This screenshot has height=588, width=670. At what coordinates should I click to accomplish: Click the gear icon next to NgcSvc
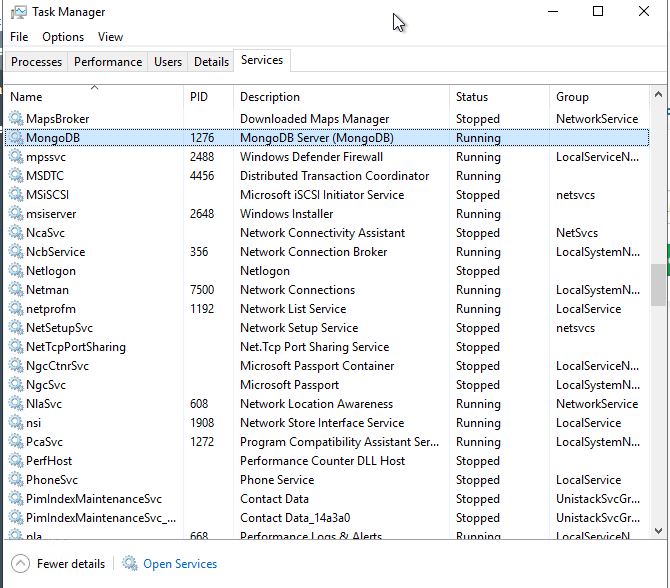click(x=16, y=384)
